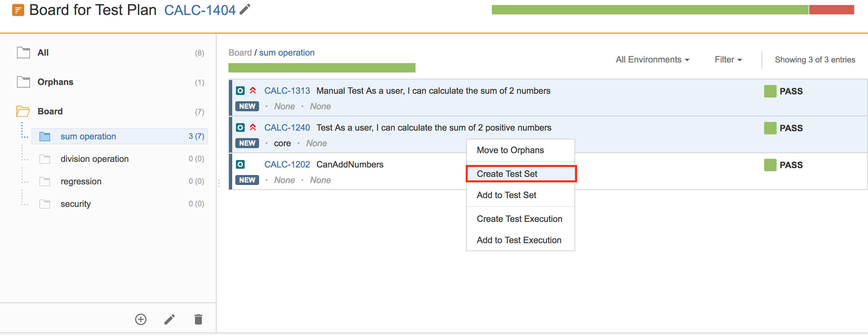Click panel splitter handle between panes
Screen dimensions: 868x335
[219, 183]
